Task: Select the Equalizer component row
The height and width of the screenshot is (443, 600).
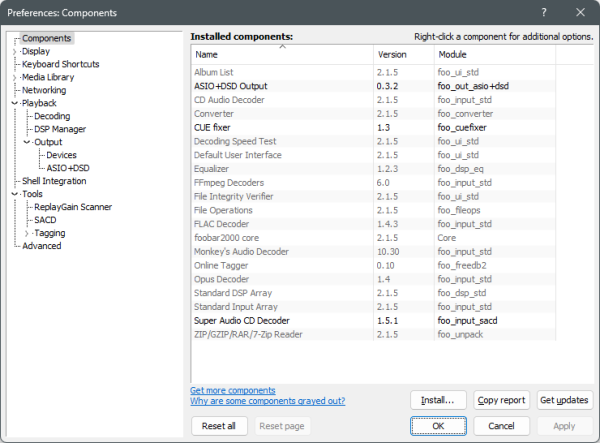Action: (373, 169)
